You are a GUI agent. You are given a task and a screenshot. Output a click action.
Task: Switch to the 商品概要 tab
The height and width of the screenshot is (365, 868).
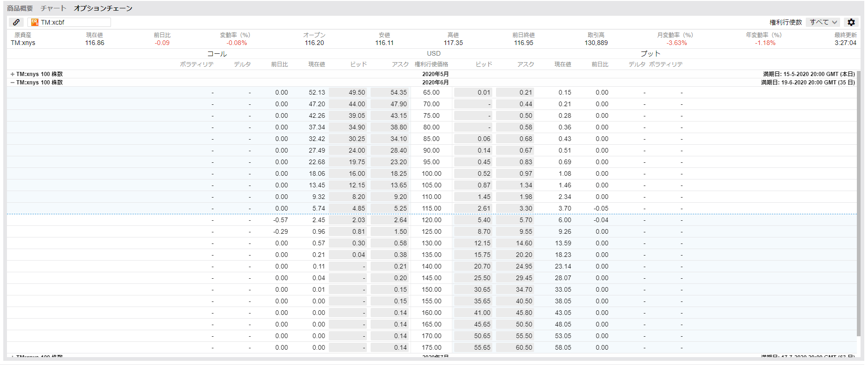tap(20, 8)
